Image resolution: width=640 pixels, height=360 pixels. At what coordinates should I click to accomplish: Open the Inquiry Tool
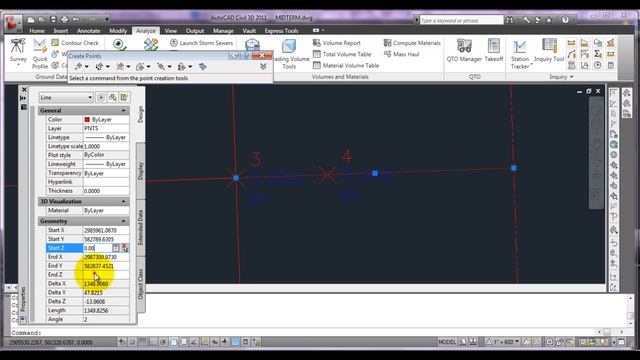click(x=549, y=51)
